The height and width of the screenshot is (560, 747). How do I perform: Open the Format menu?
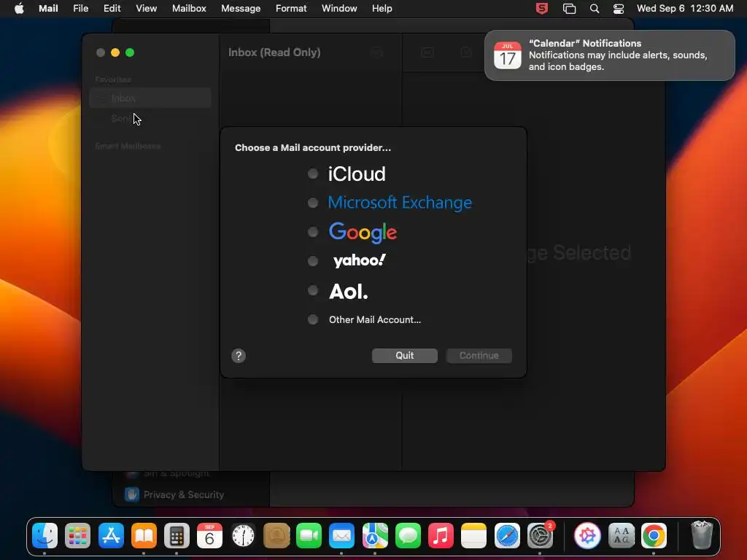coord(291,9)
